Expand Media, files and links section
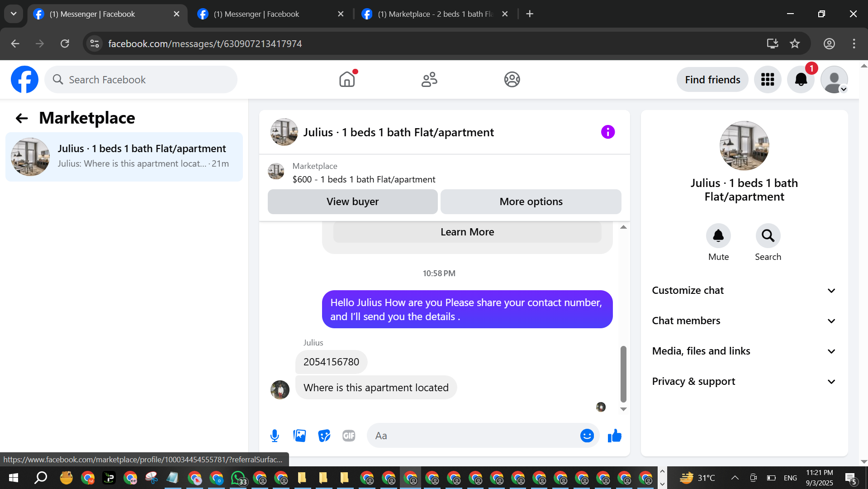868x489 pixels. click(x=744, y=351)
